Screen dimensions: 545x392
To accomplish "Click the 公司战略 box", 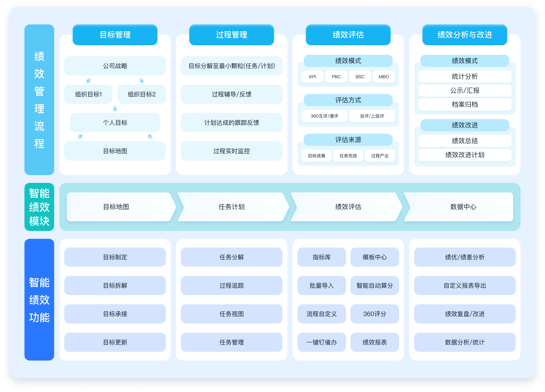I will [115, 66].
